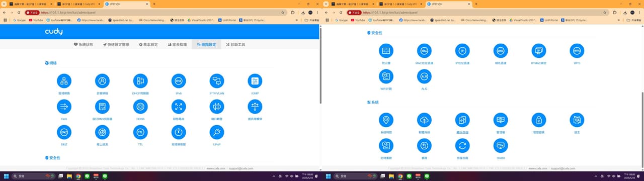Open the 快速設定嚮導 quick setup tab
Image resolution: width=644 pixels, height=181 pixels.
pyautogui.click(x=116, y=45)
